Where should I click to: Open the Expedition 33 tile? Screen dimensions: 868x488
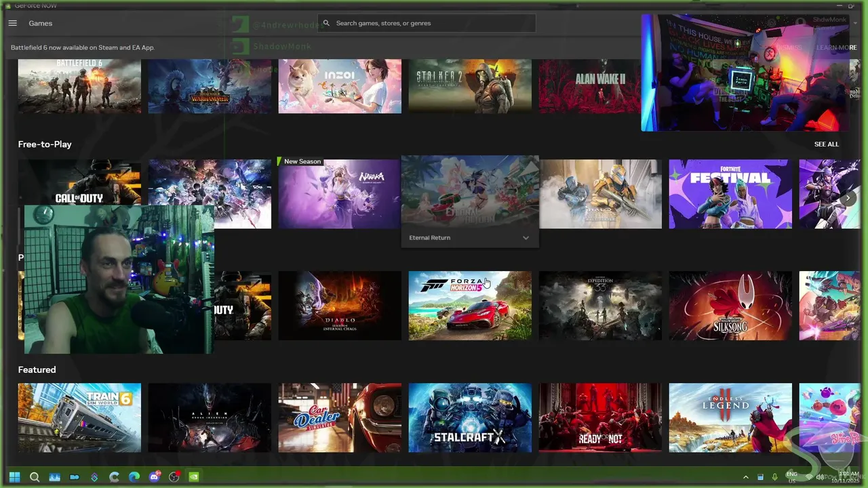pyautogui.click(x=600, y=306)
